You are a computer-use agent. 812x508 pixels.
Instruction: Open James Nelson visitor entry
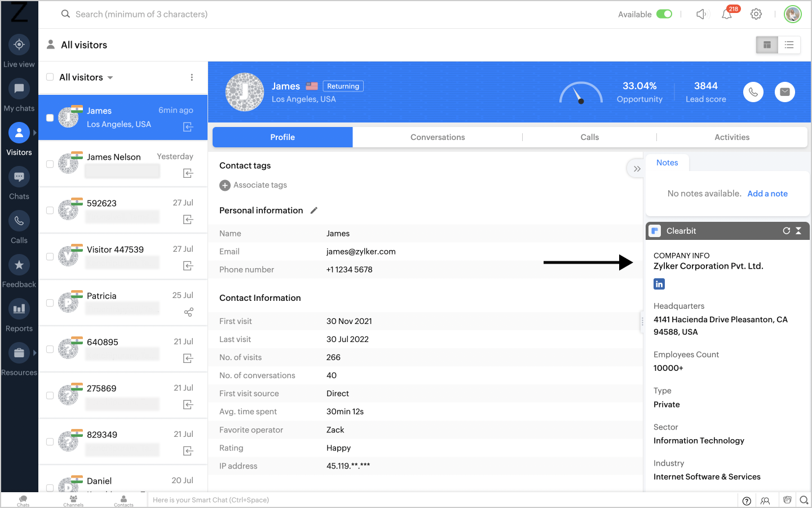[123, 164]
